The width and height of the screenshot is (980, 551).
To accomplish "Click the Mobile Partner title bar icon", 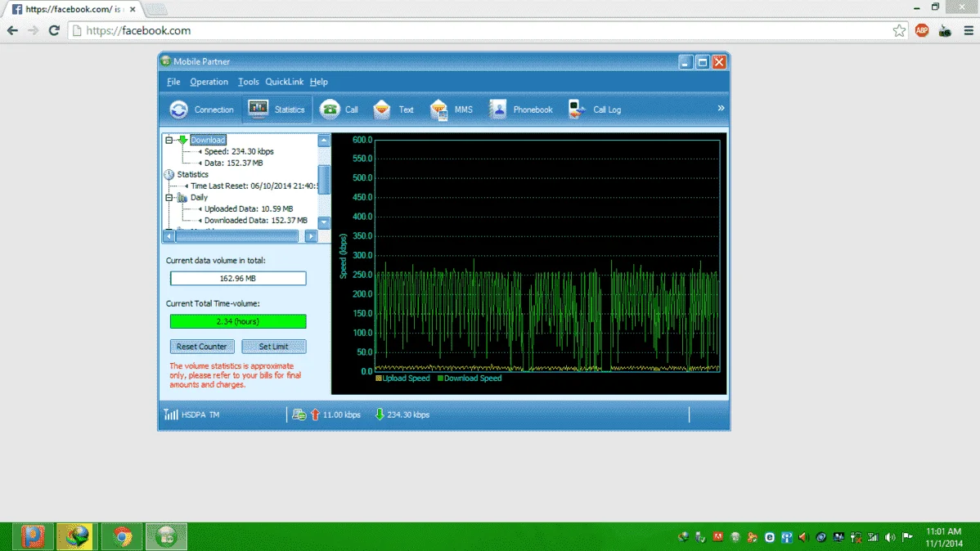I will pos(165,61).
